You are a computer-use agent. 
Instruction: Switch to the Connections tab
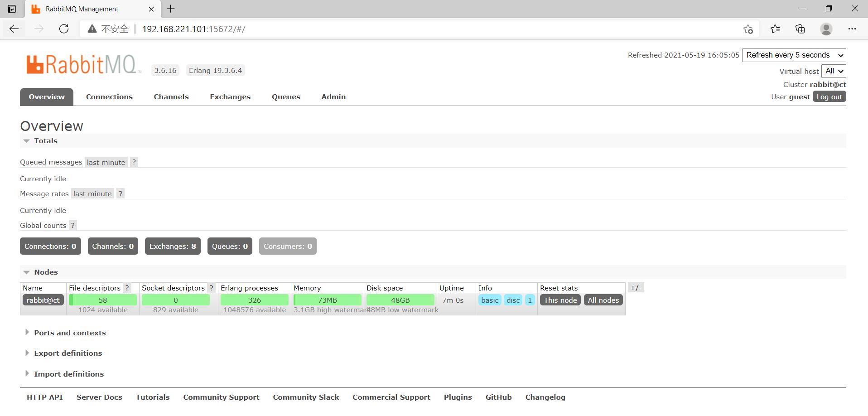[109, 97]
